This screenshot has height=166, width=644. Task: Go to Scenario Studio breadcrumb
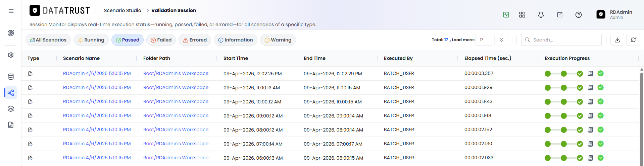pos(122,10)
